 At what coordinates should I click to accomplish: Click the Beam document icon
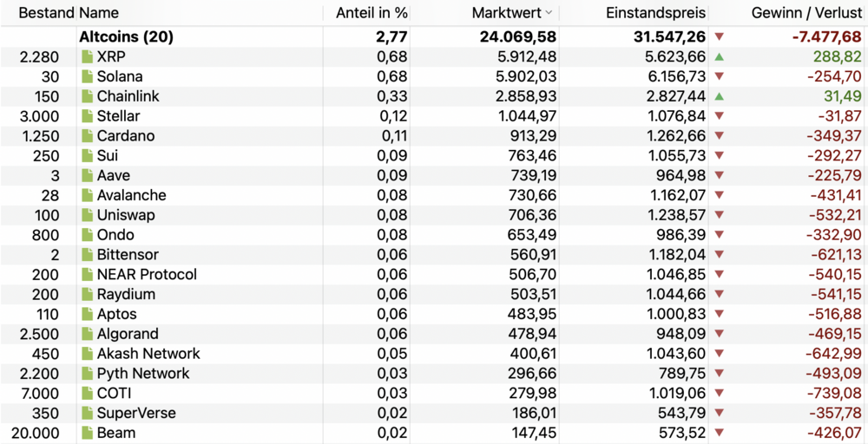pyautogui.click(x=87, y=433)
